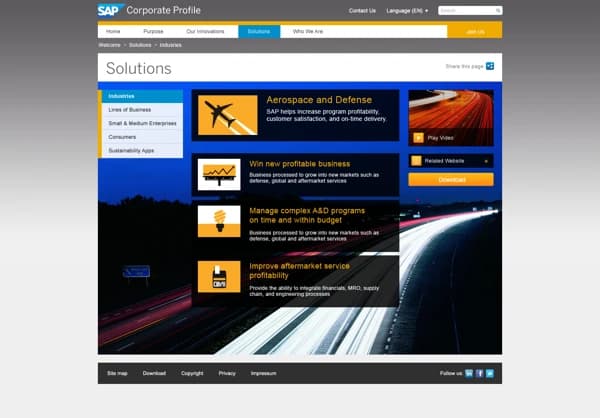Viewport: 600px width, 418px height.
Task: Open the Facebook follow icon
Action: click(479, 373)
